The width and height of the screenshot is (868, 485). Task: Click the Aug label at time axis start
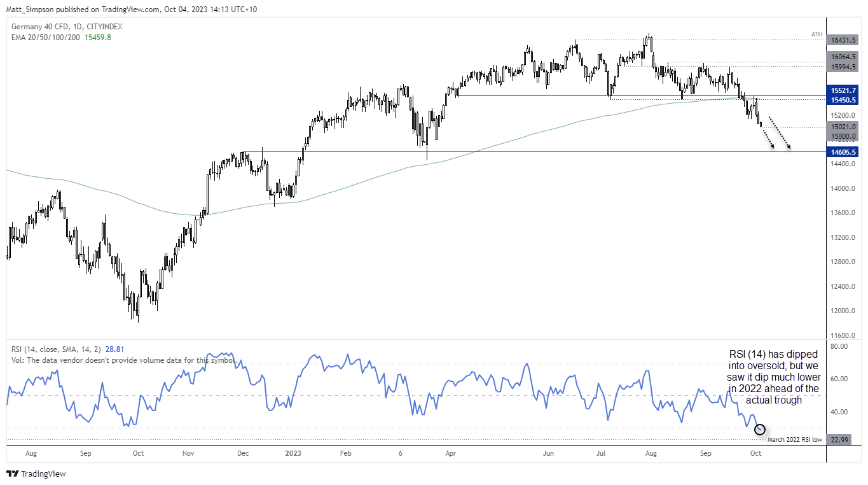pos(30,454)
